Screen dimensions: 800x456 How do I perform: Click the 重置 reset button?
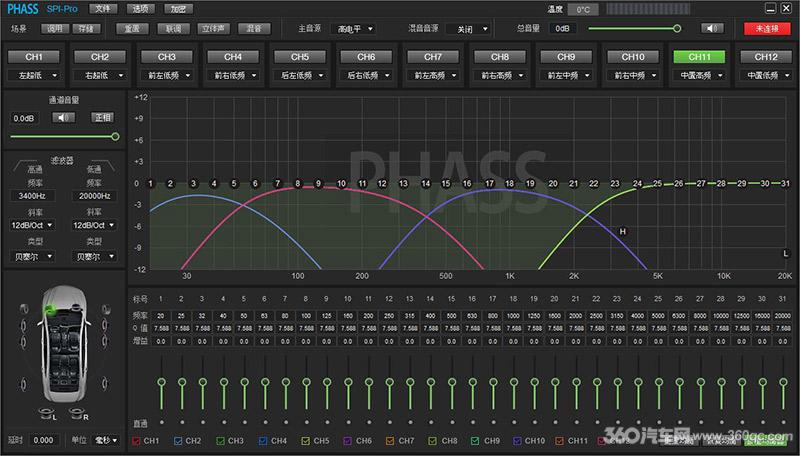[x=132, y=29]
